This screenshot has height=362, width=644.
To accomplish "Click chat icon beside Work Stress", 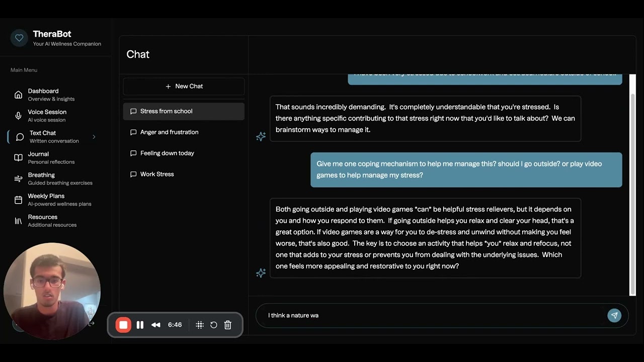I will (133, 174).
